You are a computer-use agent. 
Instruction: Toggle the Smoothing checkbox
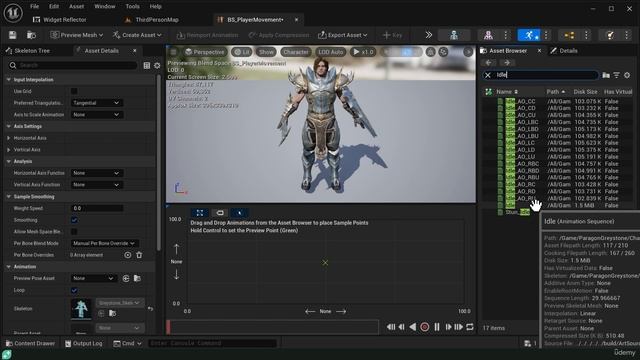click(74, 220)
